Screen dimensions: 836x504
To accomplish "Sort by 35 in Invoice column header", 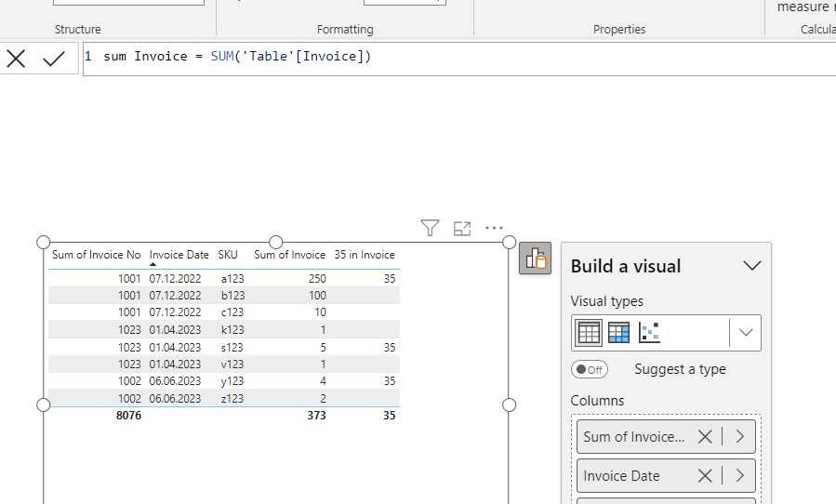I will pyautogui.click(x=365, y=255).
